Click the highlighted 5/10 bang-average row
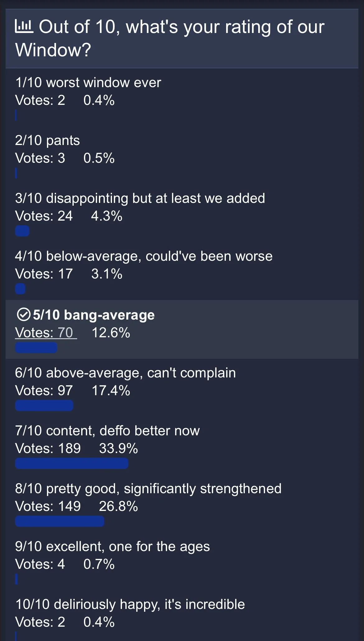The image size is (364, 641). 182,328
